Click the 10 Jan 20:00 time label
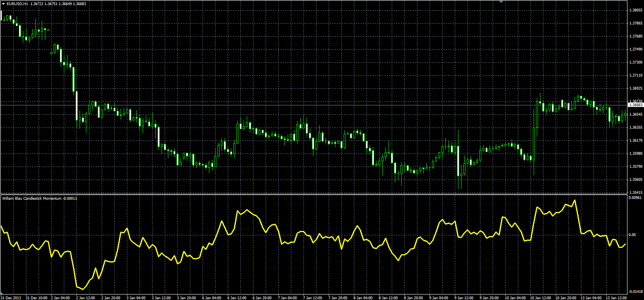The image size is (644, 300). click(x=566, y=298)
